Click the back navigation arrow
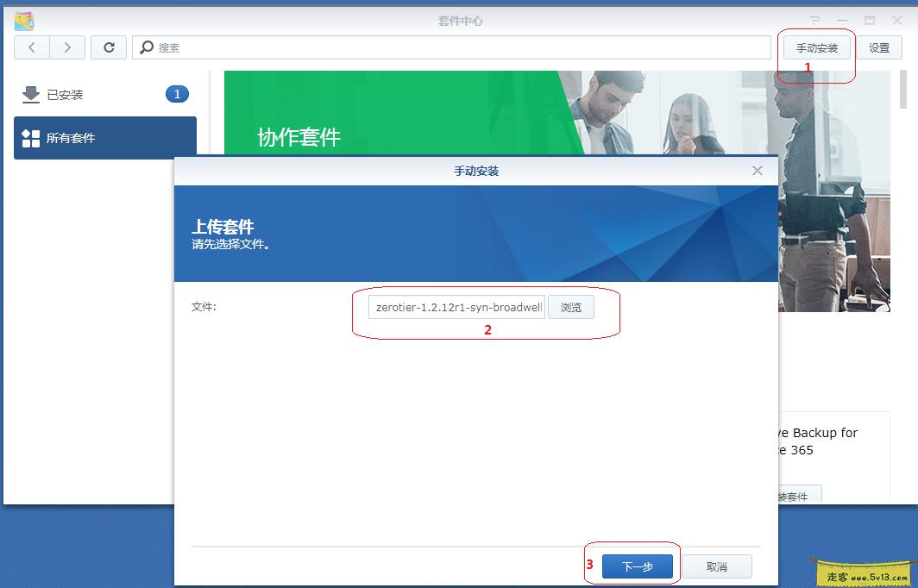Image resolution: width=918 pixels, height=588 pixels. tap(31, 47)
